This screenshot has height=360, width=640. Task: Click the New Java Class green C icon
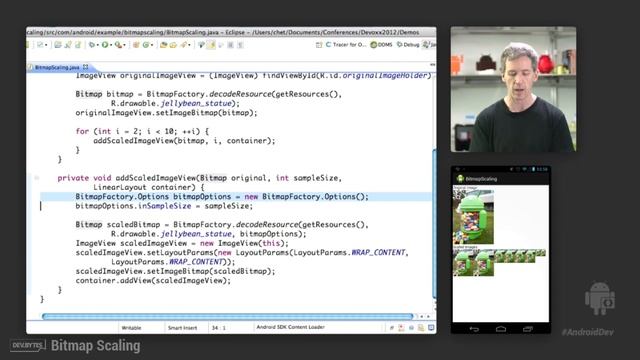[x=146, y=45]
